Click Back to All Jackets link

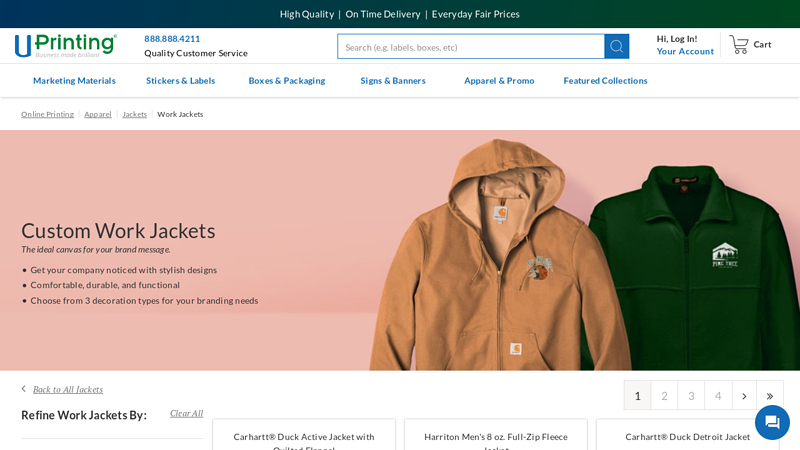point(68,389)
